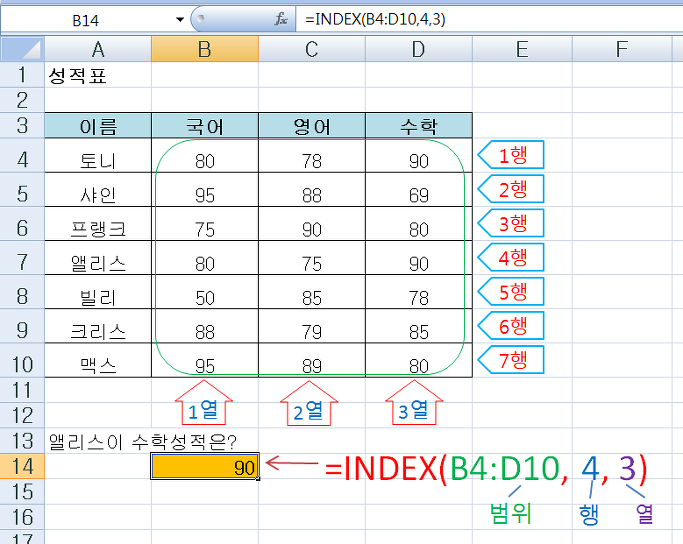Select the name cell 토니
The height and width of the screenshot is (544, 683).
(98, 155)
